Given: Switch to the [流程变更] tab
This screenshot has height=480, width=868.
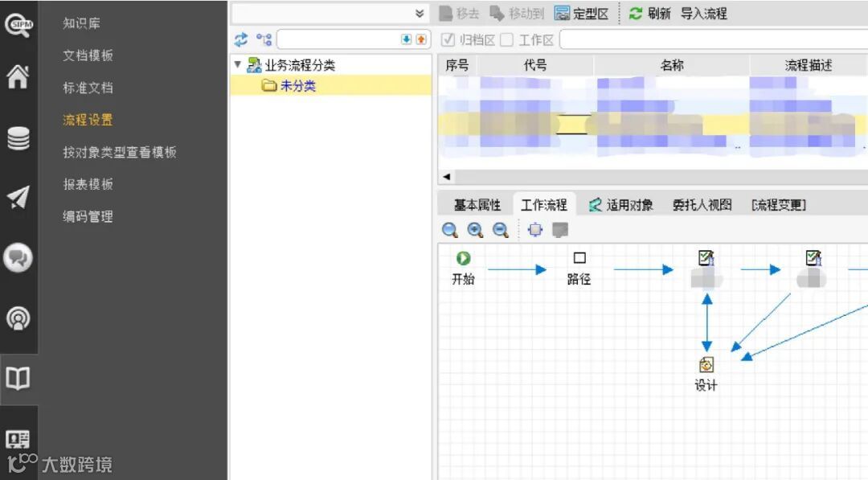Looking at the screenshot, I should pyautogui.click(x=778, y=205).
